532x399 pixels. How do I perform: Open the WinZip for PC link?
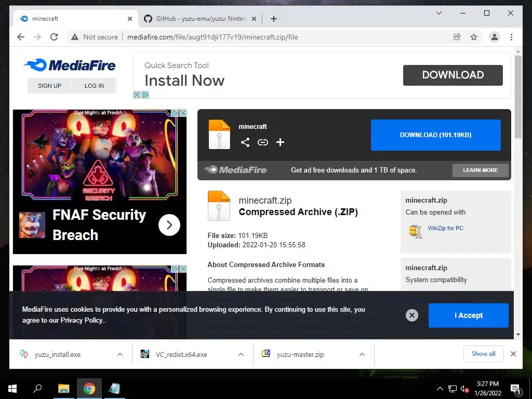(x=445, y=228)
